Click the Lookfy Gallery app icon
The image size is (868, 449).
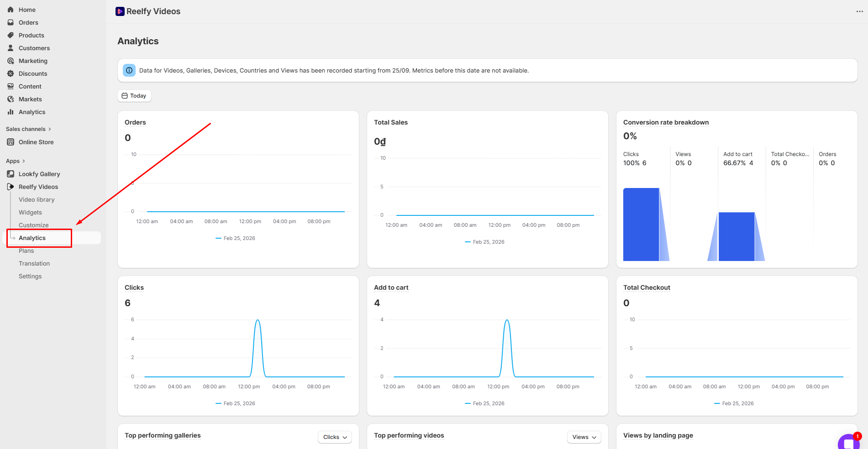[11, 174]
